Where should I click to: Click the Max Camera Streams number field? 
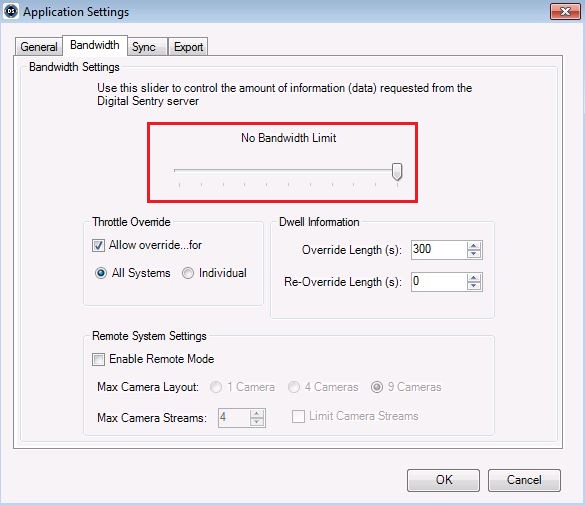coord(234,418)
